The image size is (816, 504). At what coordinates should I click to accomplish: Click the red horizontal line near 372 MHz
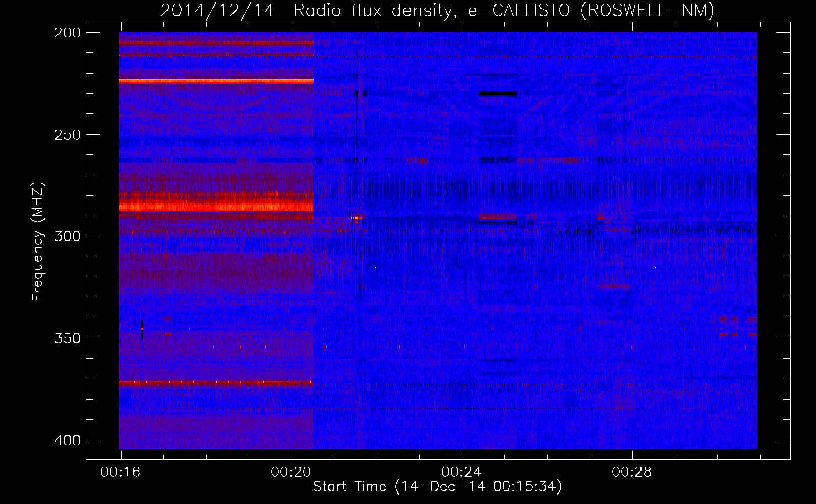[x=216, y=383]
